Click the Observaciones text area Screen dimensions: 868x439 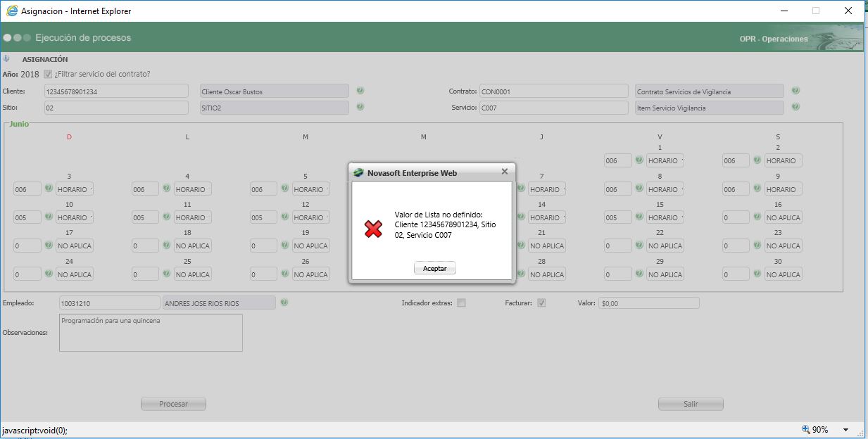tap(151, 332)
